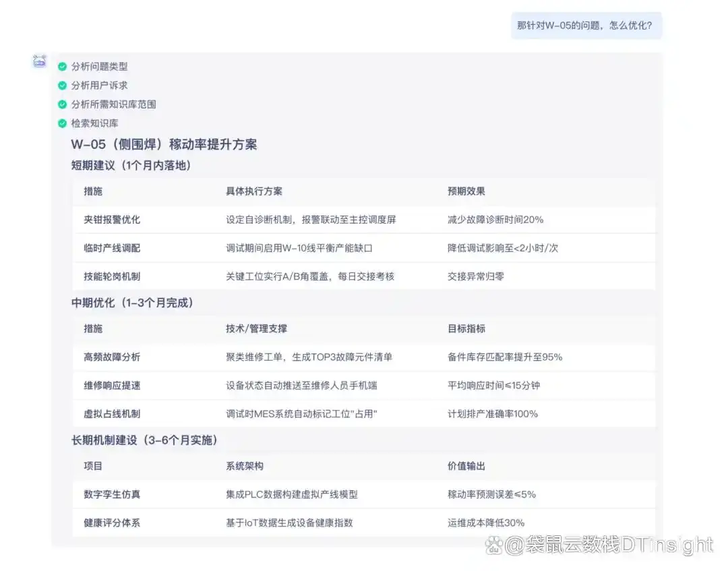Select cell 运维成本降低30%
Image resolution: width=728 pixels, height=571 pixels.
(486, 522)
